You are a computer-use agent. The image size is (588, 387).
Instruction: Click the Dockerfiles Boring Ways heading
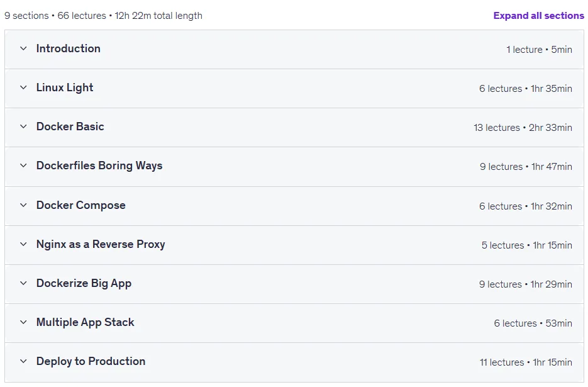point(99,165)
